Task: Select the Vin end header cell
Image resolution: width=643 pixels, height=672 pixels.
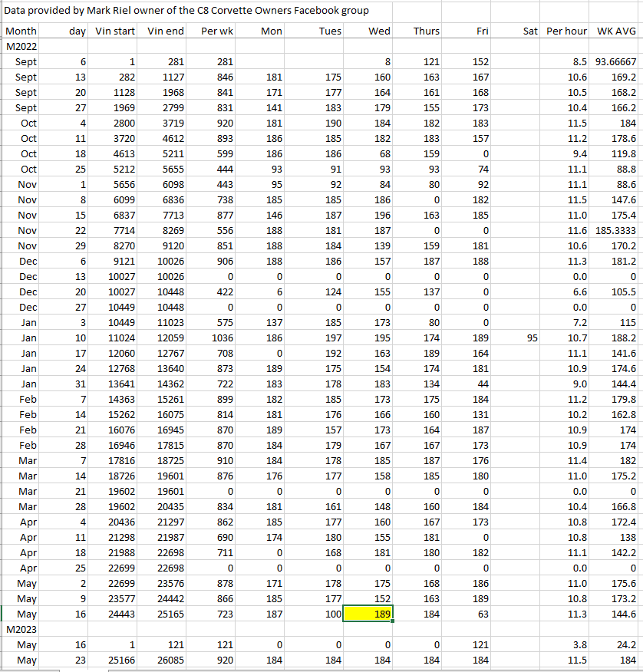Action: coord(165,31)
